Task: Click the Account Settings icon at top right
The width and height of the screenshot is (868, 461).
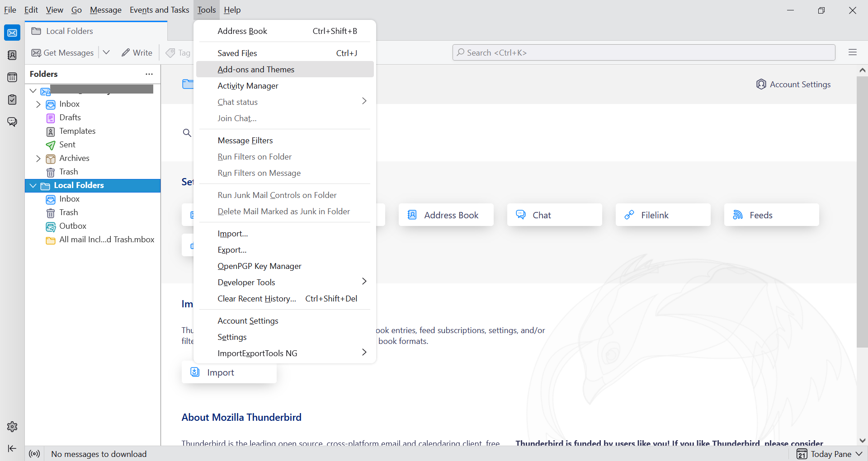Action: click(x=761, y=85)
